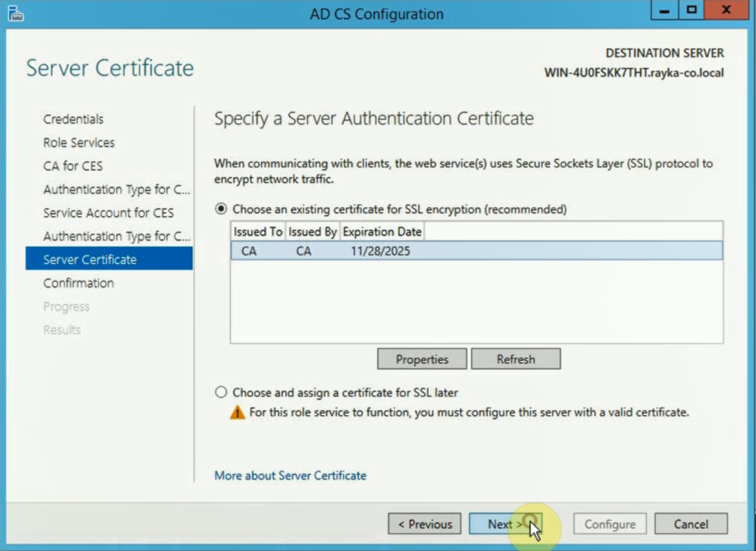Click the Cancel button
Screen dimensions: 756x551
(x=691, y=524)
